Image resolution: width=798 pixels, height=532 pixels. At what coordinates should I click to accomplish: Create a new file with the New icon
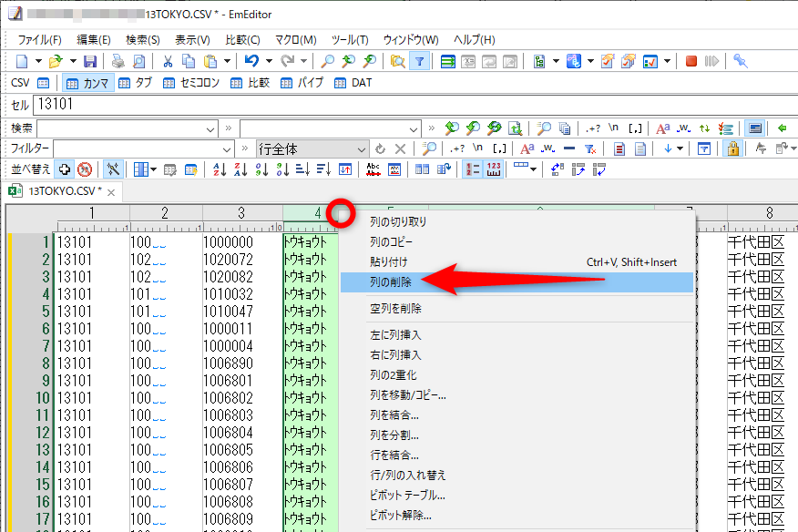[x=22, y=62]
